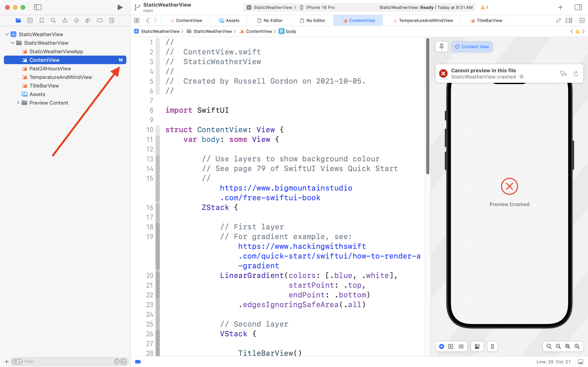Click the Content View preview button
Screen dimensions: 588x367
pos(472,47)
